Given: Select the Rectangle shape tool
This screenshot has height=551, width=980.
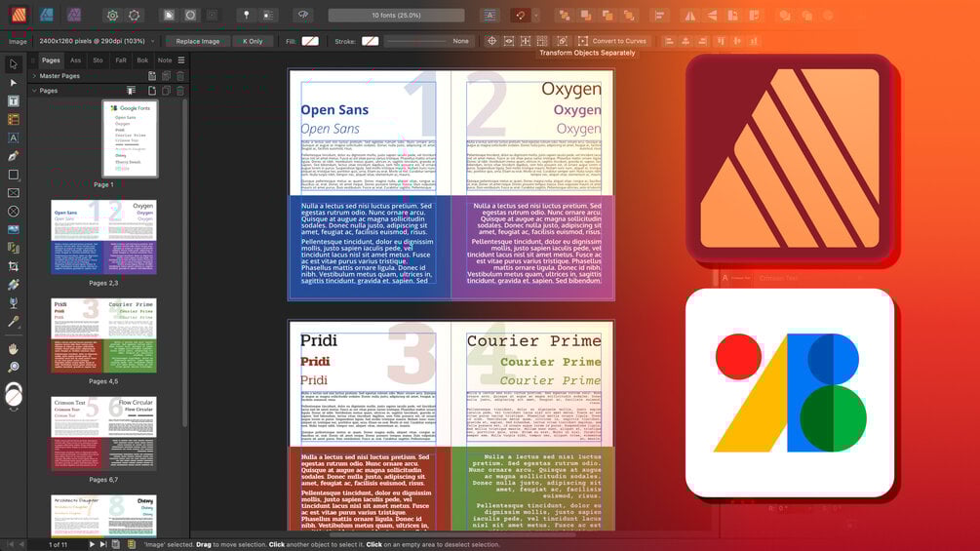Looking at the screenshot, I should [x=13, y=175].
